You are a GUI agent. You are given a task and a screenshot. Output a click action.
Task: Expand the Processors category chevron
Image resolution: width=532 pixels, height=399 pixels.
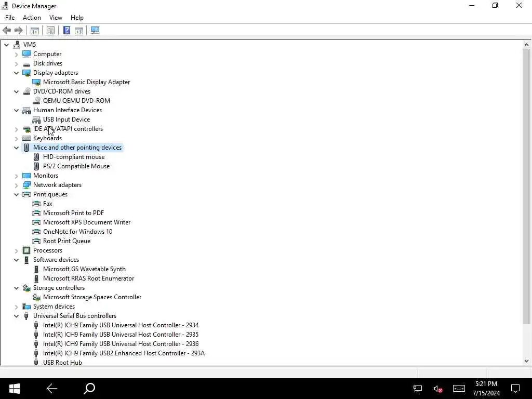click(16, 251)
